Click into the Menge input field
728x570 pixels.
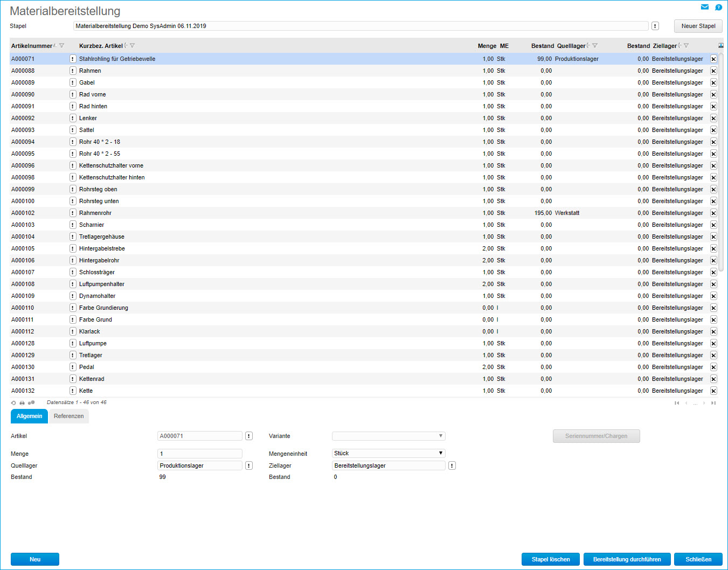point(199,454)
